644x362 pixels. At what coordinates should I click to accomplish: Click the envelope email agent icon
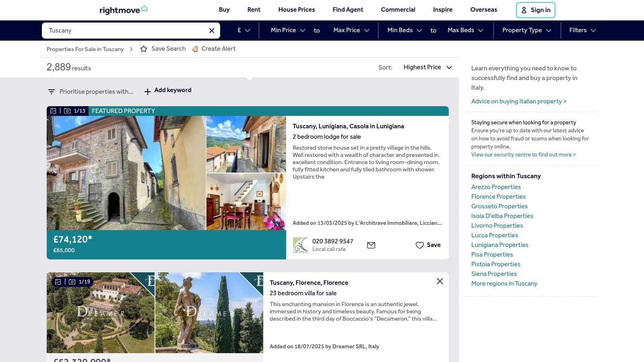point(371,245)
